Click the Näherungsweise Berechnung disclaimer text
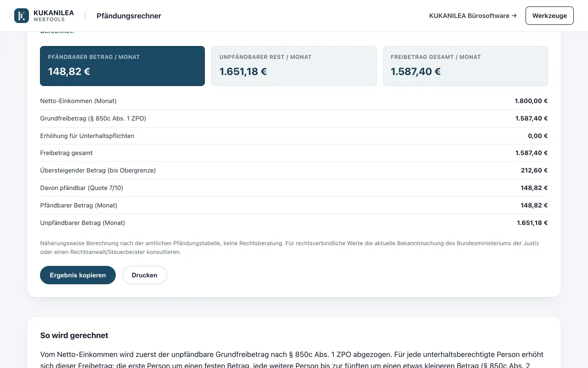Image resolution: width=588 pixels, height=368 pixels. (x=289, y=247)
